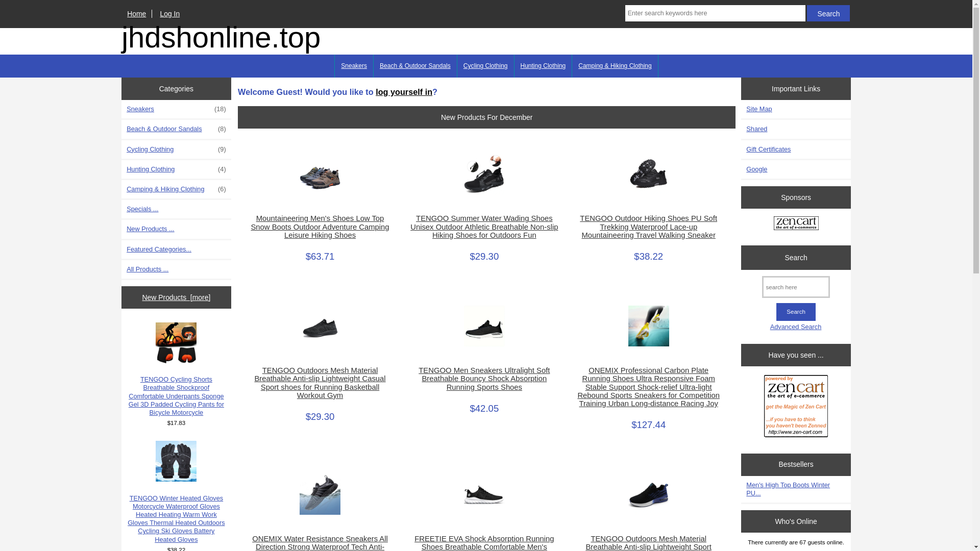The height and width of the screenshot is (551, 980).
Task: Open Outdoor Hiking Shoes PU thumbnail
Action: coord(649,174)
